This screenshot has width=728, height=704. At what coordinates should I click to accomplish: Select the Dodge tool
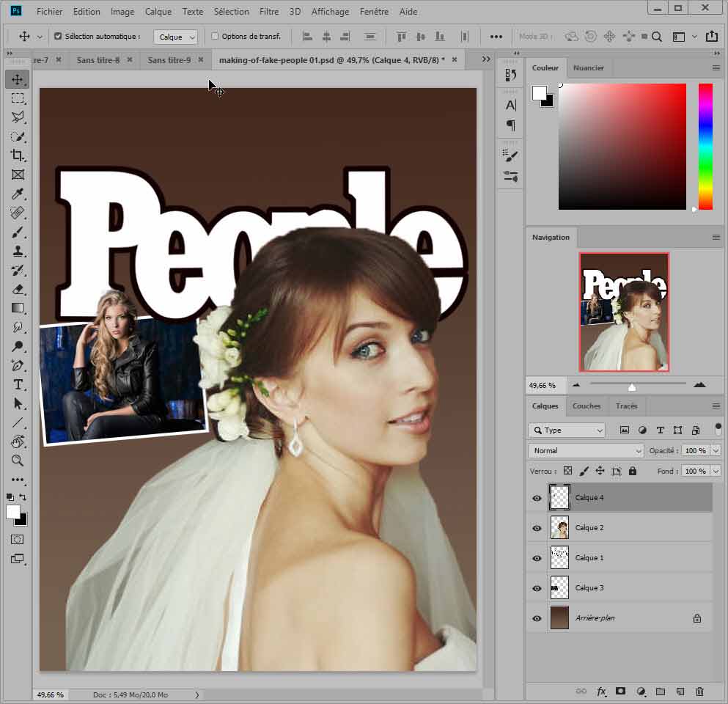17,346
